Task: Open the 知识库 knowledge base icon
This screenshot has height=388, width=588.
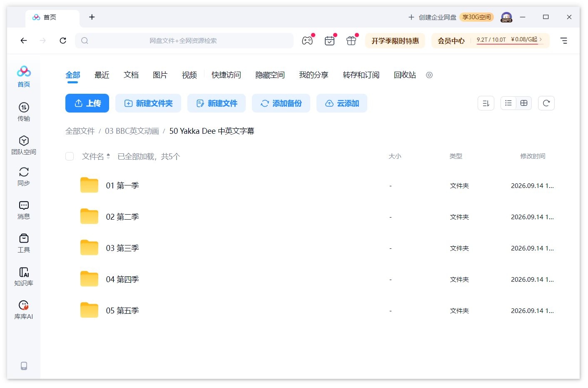Action: (x=24, y=276)
